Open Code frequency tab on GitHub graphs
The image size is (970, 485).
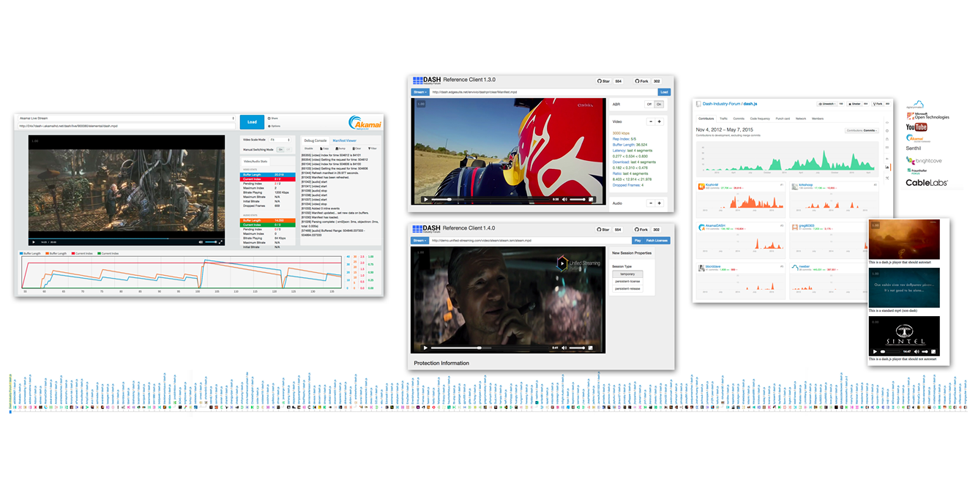point(760,118)
